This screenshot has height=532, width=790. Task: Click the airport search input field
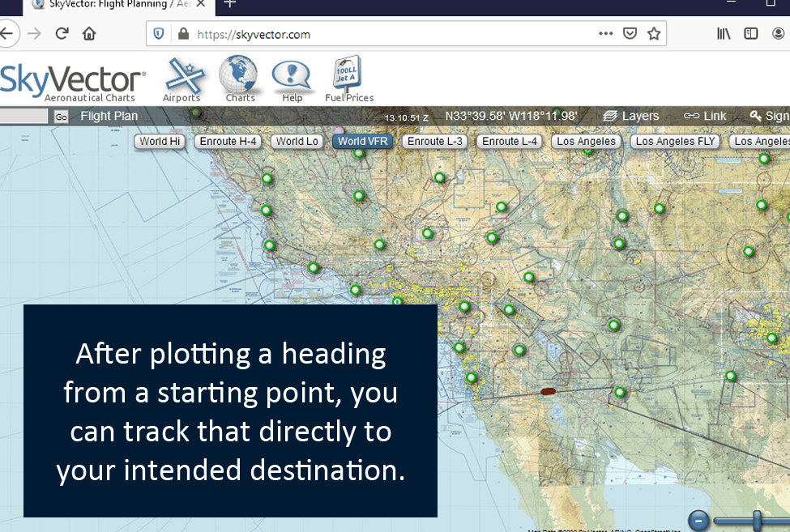[23, 117]
